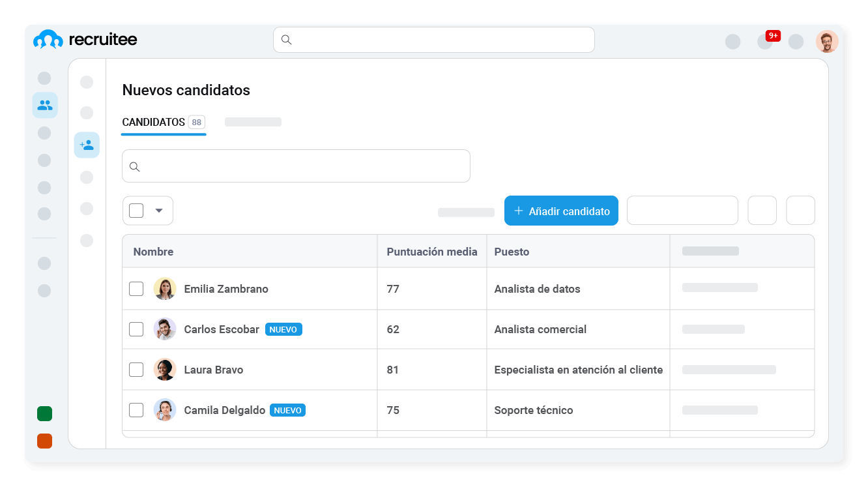The image size is (868, 487).
Task: Click inside the candidates search field
Action: coord(296,166)
